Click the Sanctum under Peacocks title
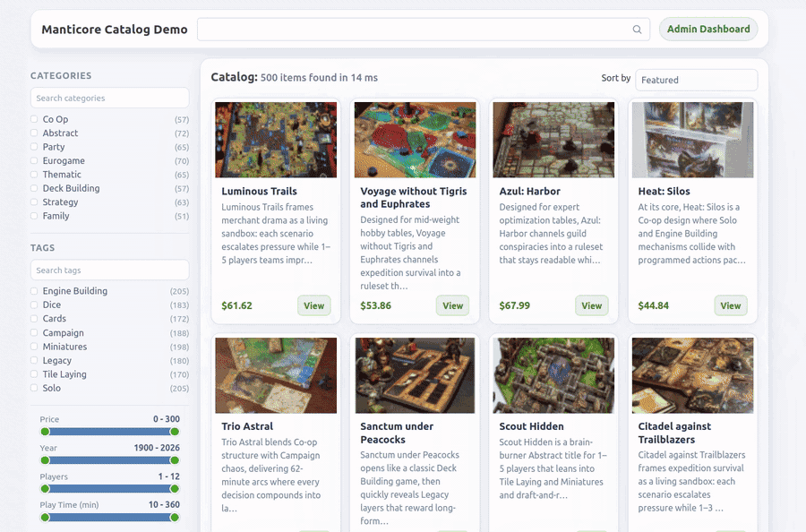Viewport: 806px width, 532px height. pos(397,433)
